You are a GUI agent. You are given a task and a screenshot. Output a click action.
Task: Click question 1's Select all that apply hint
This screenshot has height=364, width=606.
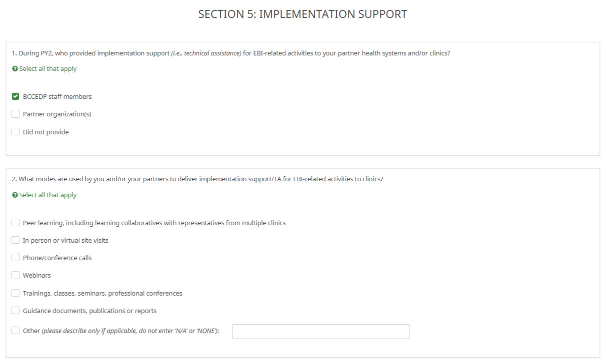click(x=48, y=69)
